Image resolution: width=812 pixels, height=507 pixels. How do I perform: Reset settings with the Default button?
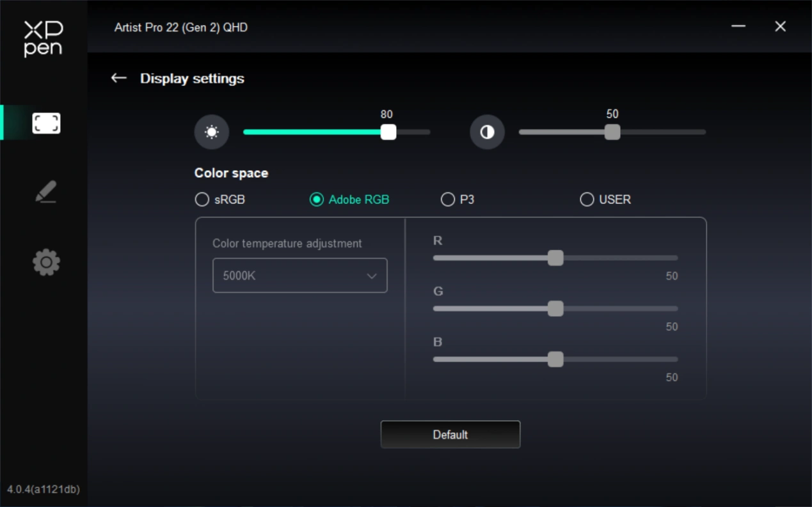coord(450,435)
